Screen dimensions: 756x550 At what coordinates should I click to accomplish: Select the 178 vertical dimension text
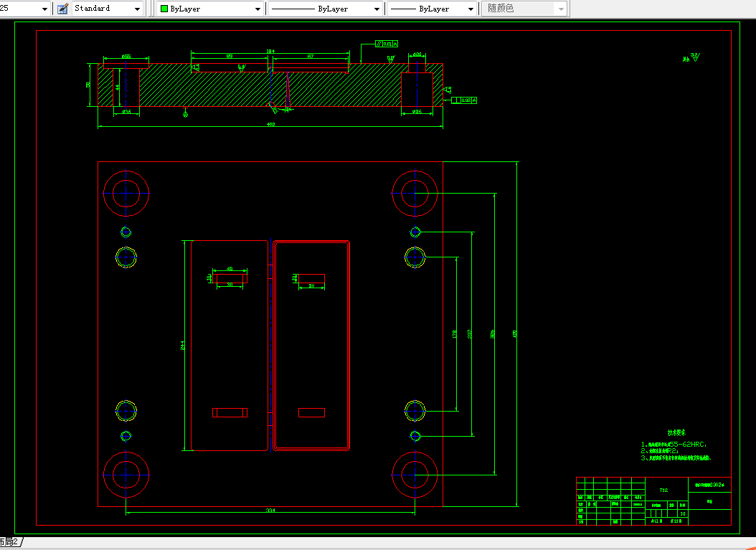pos(454,333)
